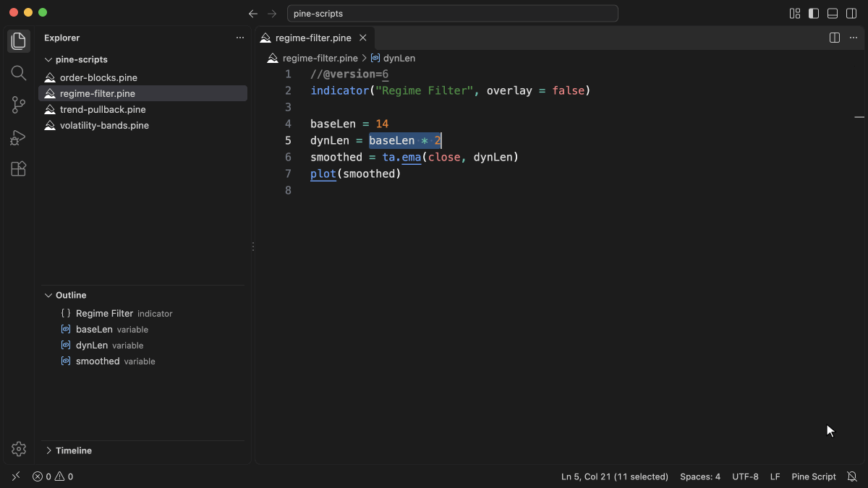Screen dimensions: 868x488
Task: Toggle the primary side bar
Action: [814, 14]
